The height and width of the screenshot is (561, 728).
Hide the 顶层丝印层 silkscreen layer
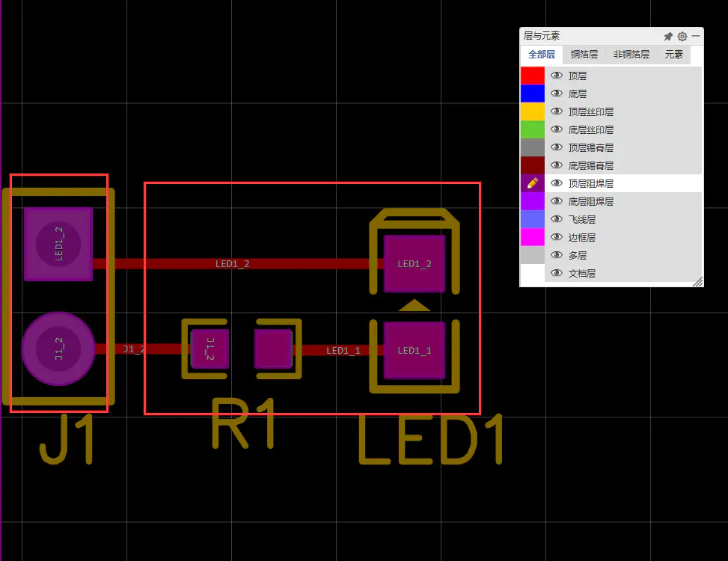(x=556, y=111)
